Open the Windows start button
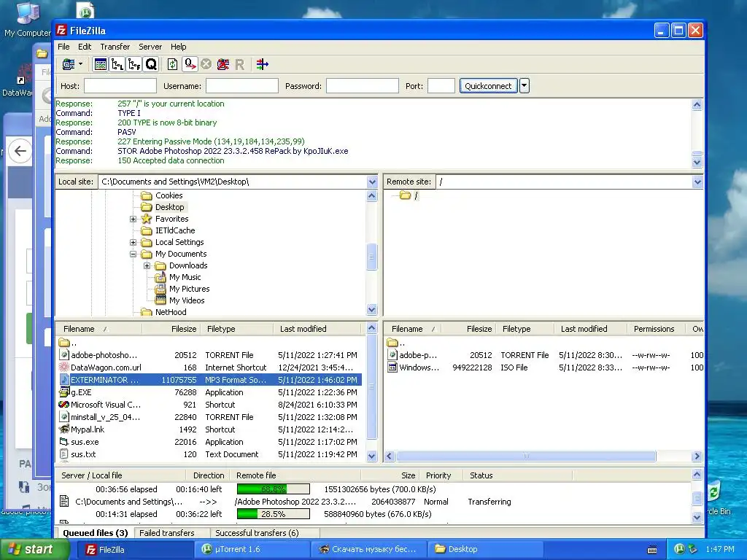This screenshot has height=560, width=747. tap(34, 549)
